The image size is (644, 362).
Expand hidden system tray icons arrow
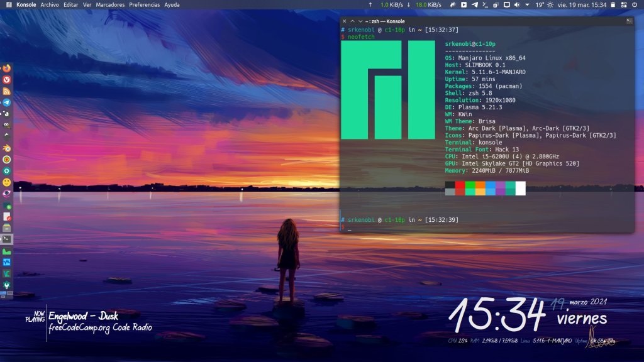point(527,4)
